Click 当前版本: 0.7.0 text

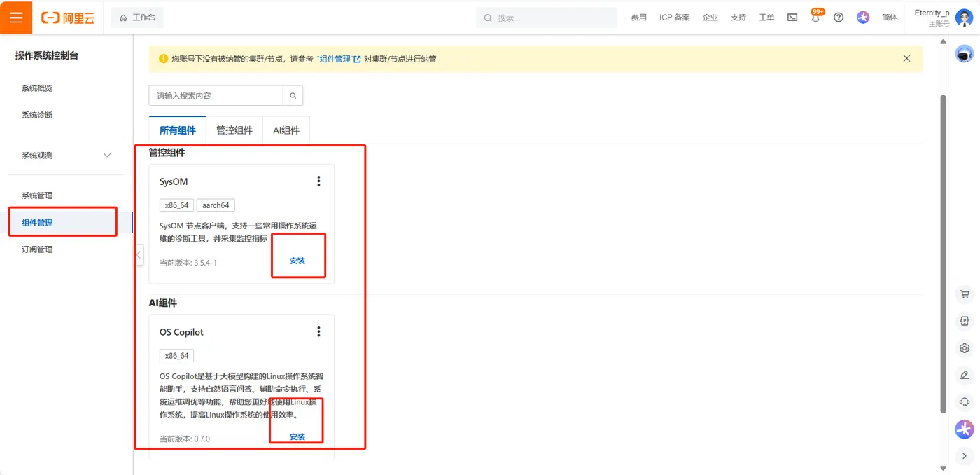(x=185, y=439)
